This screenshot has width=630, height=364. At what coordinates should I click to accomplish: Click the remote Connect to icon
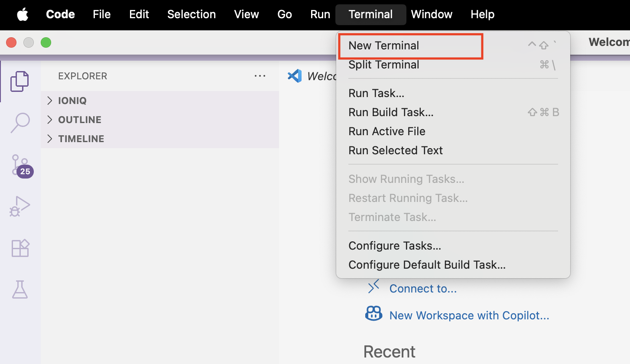(x=373, y=286)
